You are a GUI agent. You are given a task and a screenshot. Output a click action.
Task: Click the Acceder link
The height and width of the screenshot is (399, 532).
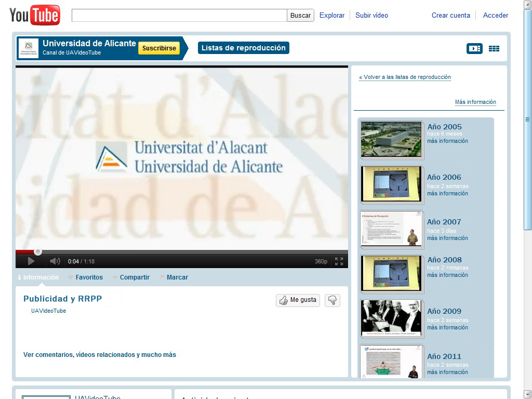(495, 15)
